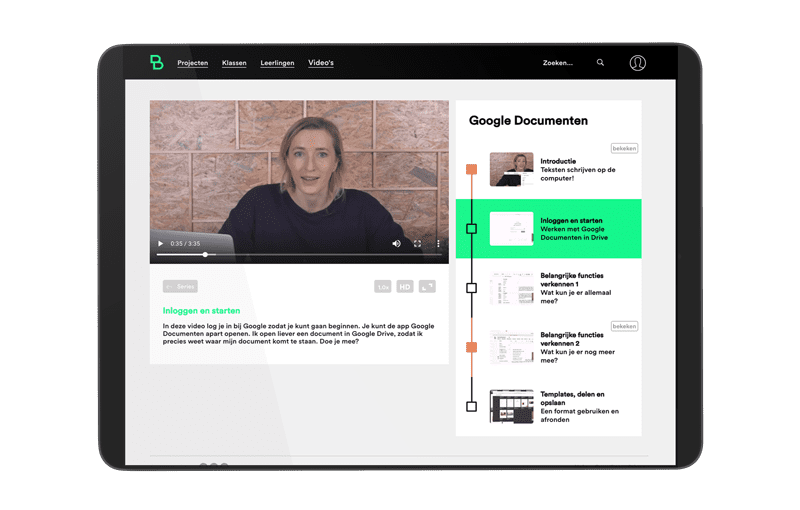Viewport: 800px width, 510px height.
Task: Navigate to Video's section
Action: coord(321,63)
